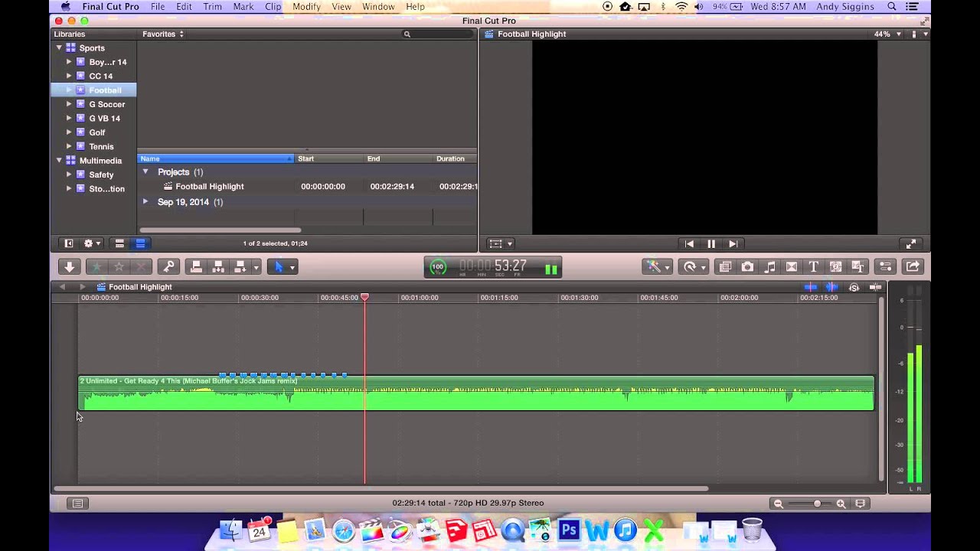
Task: Open the Trim menu
Action: click(x=212, y=6)
